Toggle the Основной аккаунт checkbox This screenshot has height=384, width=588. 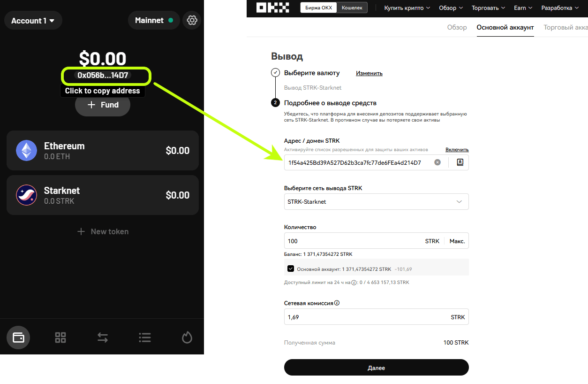[291, 269]
